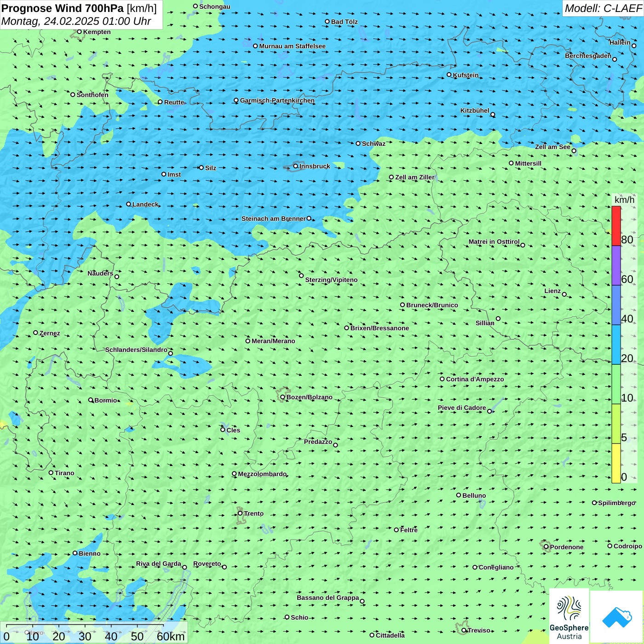The height and width of the screenshot is (644, 644).
Task: Click the date 'Montag, 24.02.2025 01:00 Uhr'
Action: (76, 21)
